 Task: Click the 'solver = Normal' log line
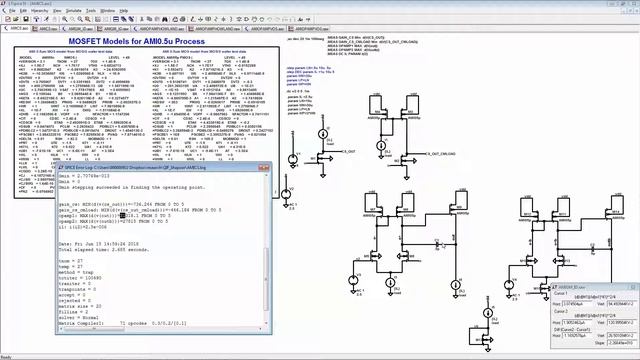79,318
